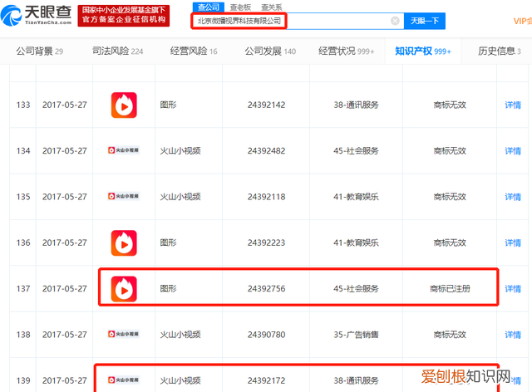Open the 历史信息 tab

tap(499, 51)
